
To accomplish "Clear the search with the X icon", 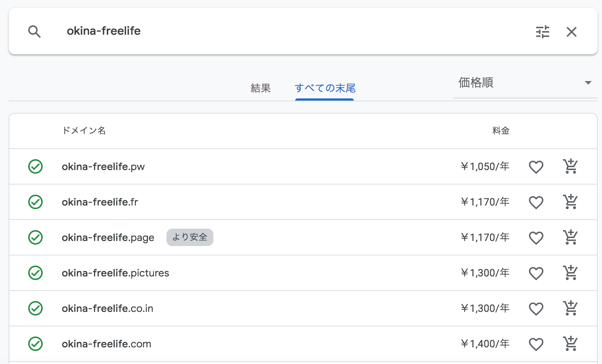I will pos(572,32).
